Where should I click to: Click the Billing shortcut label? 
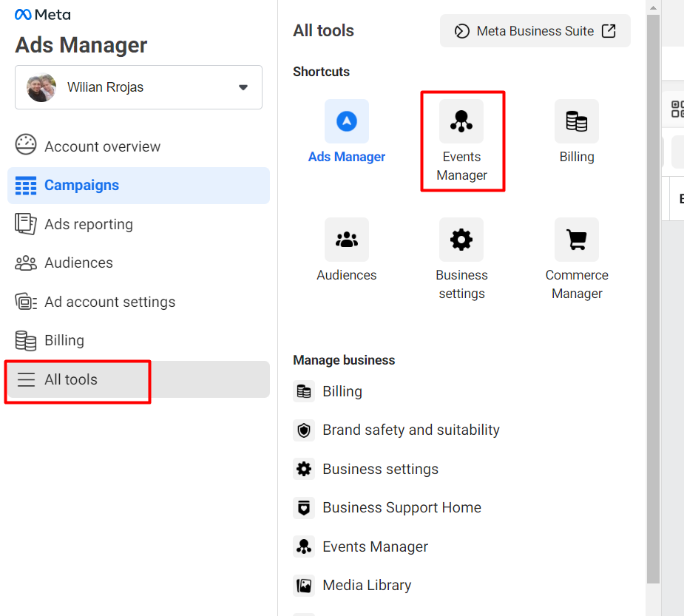577,157
